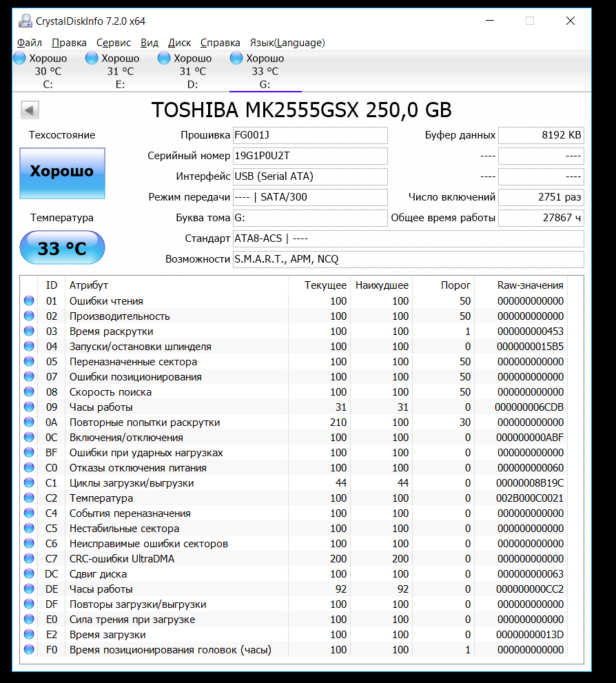The image size is (616, 683).
Task: Select raw value 002B000C0021
Action: (530, 498)
